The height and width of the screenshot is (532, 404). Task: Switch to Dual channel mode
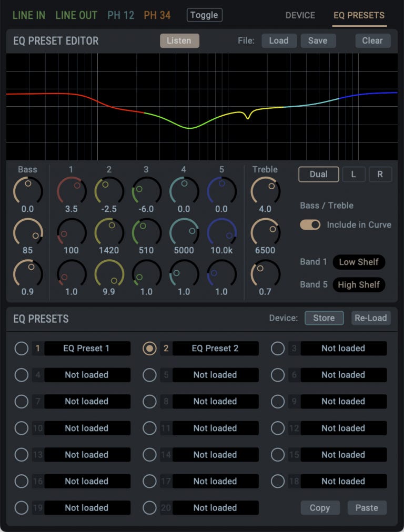tap(318, 174)
